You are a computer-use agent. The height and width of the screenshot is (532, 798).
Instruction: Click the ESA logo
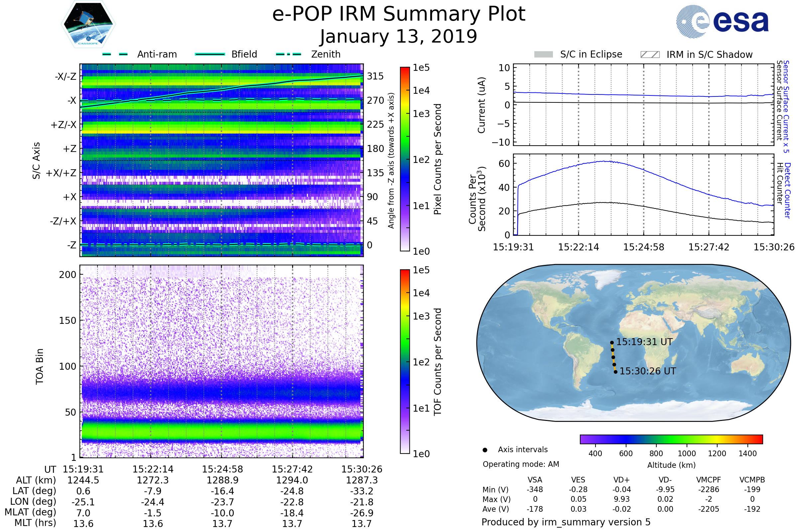pyautogui.click(x=722, y=22)
